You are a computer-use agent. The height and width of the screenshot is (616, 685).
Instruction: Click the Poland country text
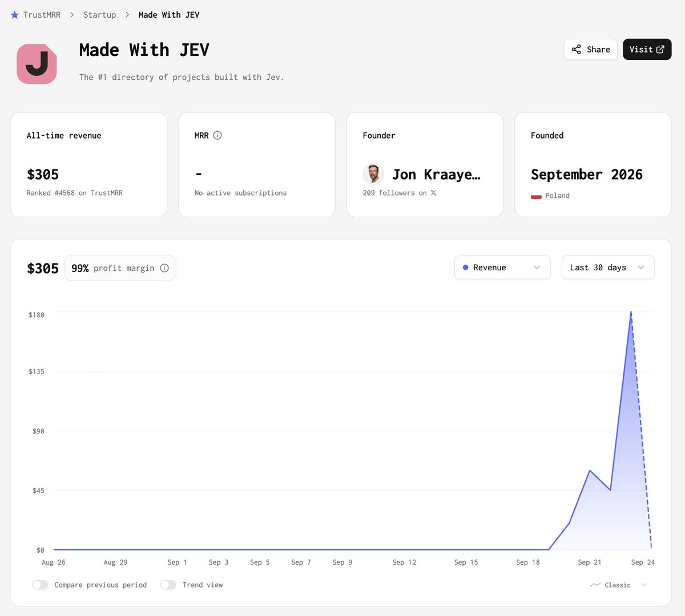(x=557, y=196)
